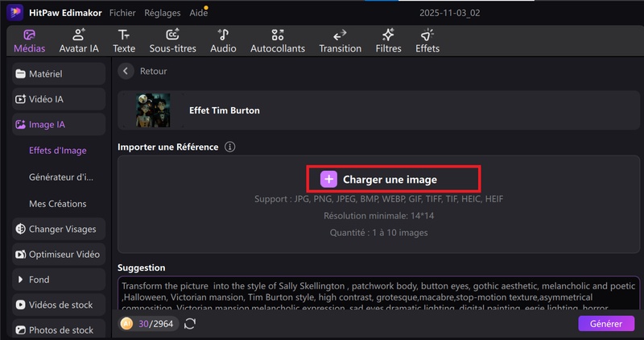644x340 pixels.
Task: Open the Réglages menu
Action: 163,13
